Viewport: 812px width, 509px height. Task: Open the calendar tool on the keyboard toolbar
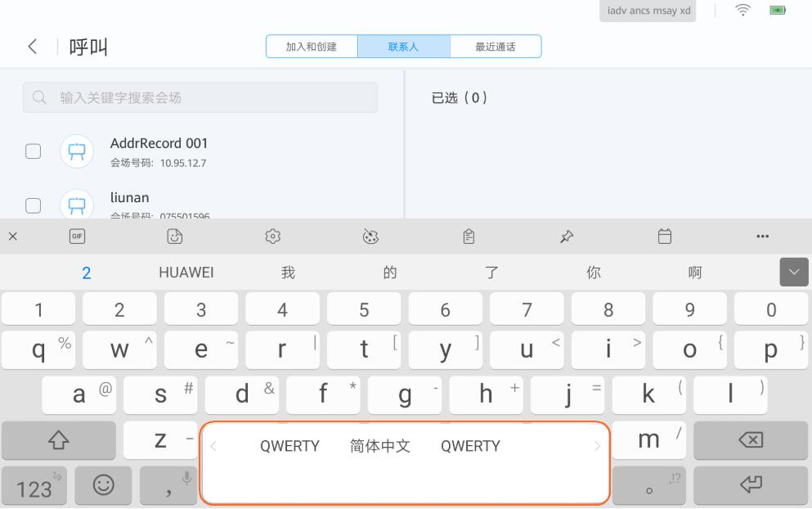point(665,236)
